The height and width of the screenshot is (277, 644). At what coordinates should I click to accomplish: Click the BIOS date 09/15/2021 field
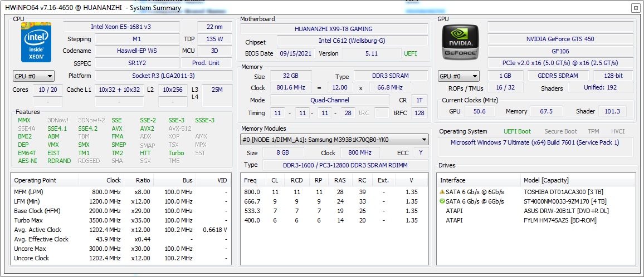click(296, 53)
